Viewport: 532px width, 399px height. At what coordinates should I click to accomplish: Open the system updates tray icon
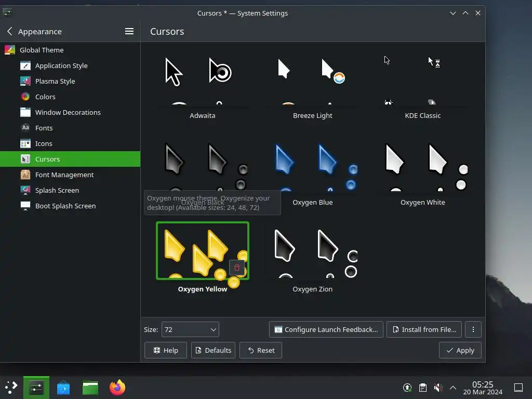(x=407, y=388)
